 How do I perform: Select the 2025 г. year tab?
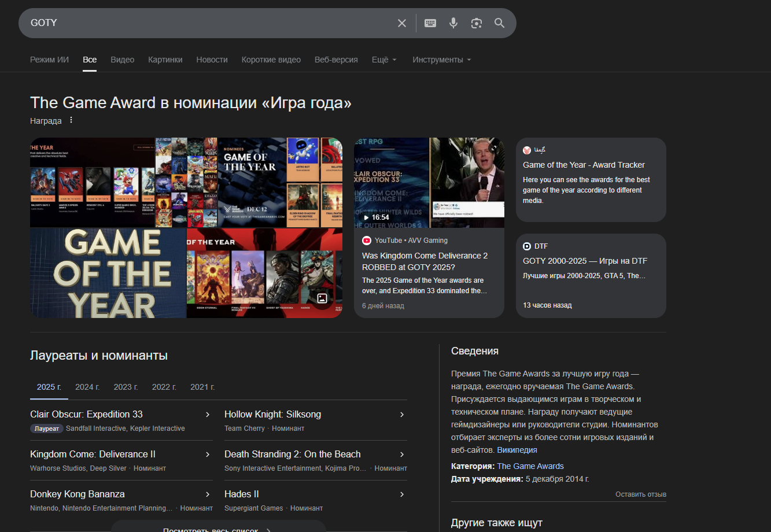pyautogui.click(x=49, y=387)
